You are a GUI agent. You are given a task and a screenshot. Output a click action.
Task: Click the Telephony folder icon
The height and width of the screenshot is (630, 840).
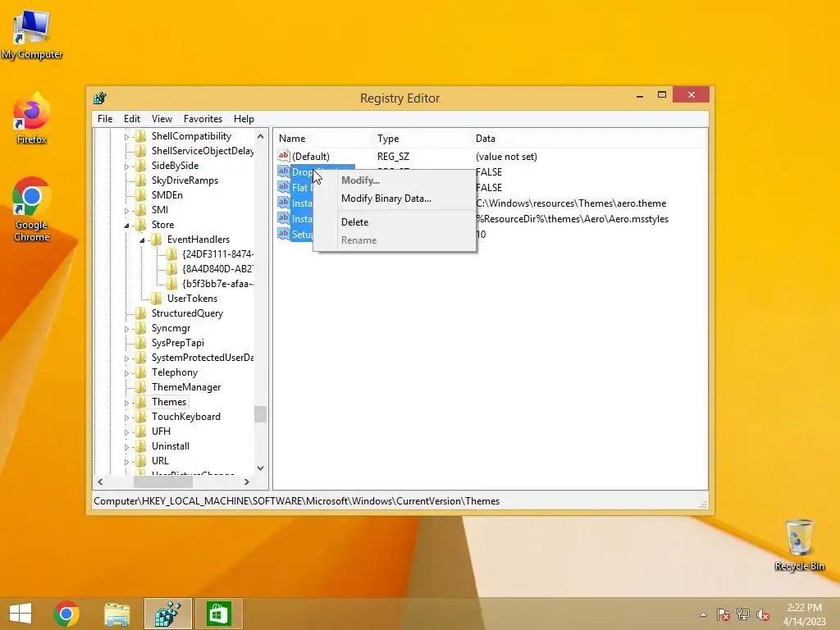tap(141, 372)
